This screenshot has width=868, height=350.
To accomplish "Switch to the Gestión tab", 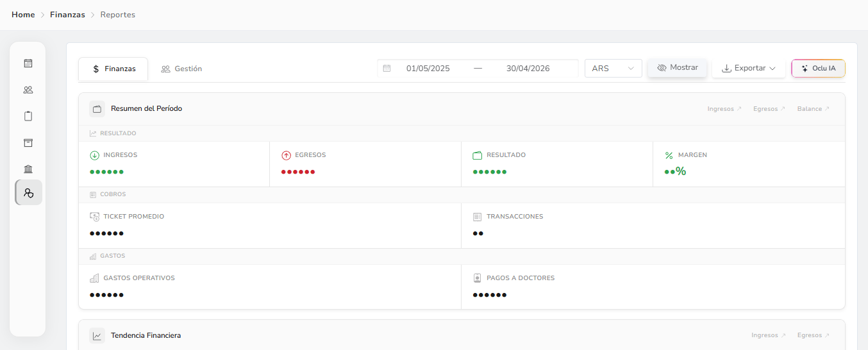I will coord(181,69).
